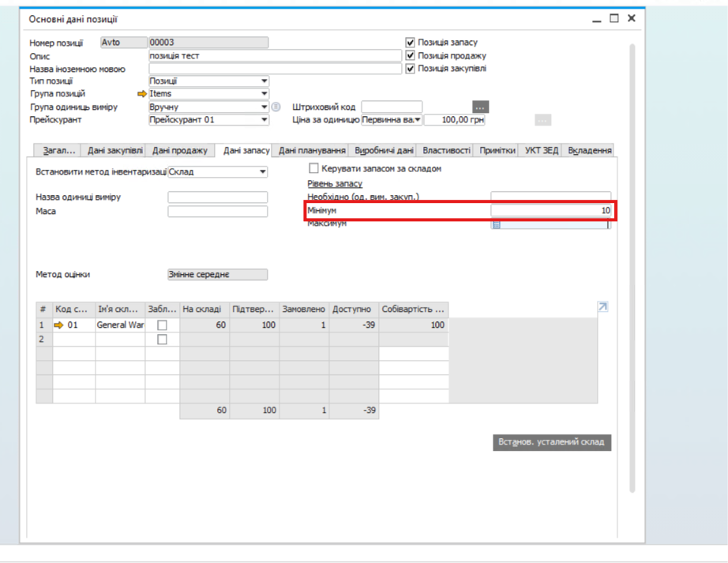The height and width of the screenshot is (563, 728).
Task: Open the Властивості tab
Action: click(x=445, y=150)
